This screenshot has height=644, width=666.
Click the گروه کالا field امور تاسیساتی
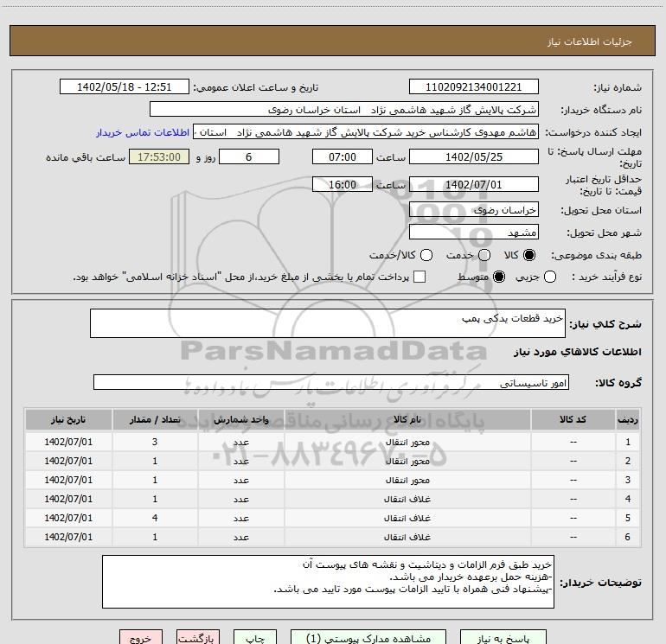(331, 382)
